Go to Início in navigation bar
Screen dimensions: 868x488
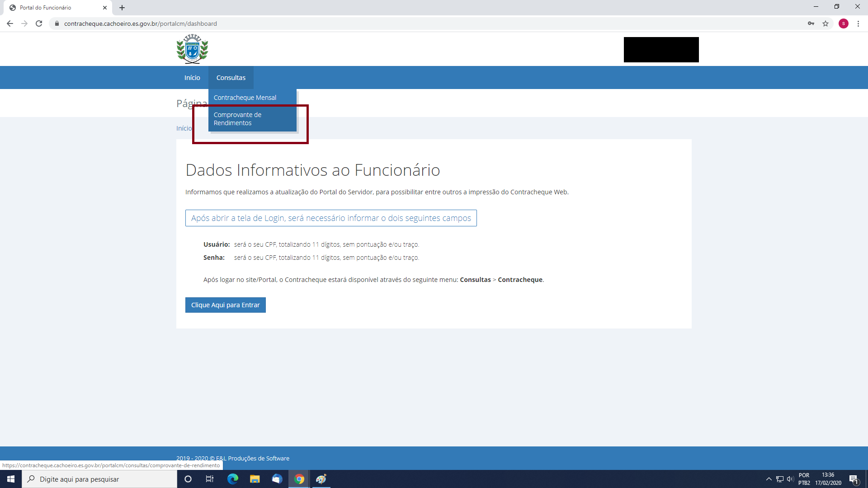(192, 78)
